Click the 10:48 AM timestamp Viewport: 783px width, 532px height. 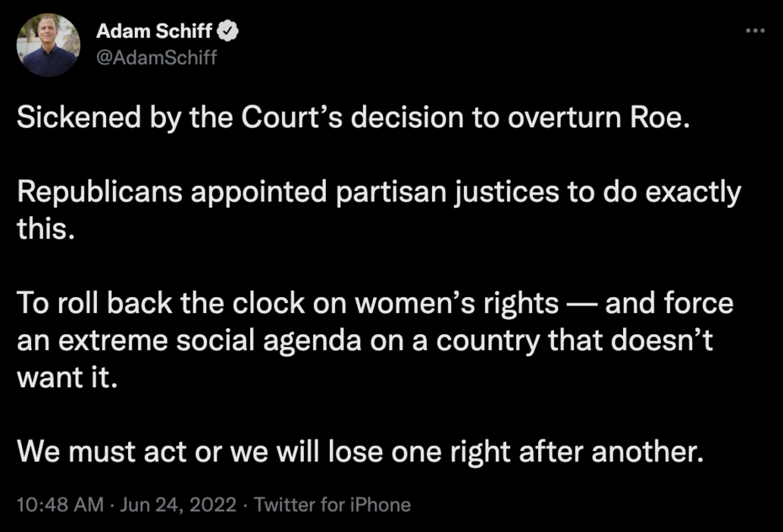[59, 505]
